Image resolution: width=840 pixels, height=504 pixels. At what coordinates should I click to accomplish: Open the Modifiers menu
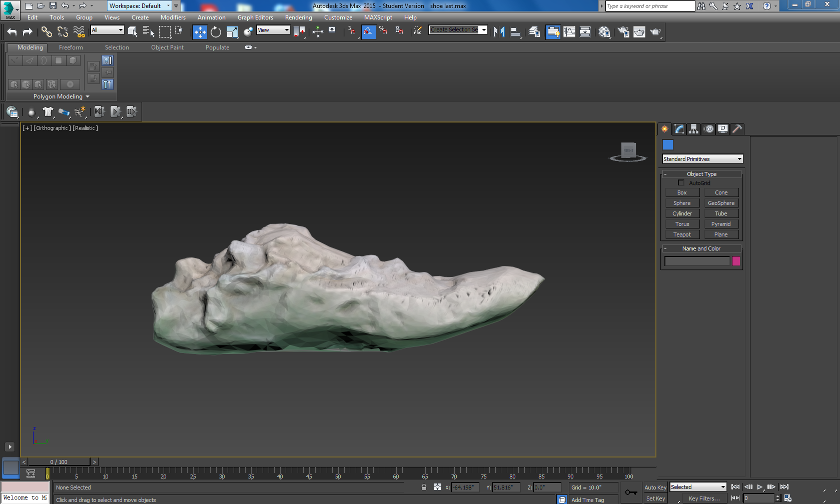[x=173, y=17]
